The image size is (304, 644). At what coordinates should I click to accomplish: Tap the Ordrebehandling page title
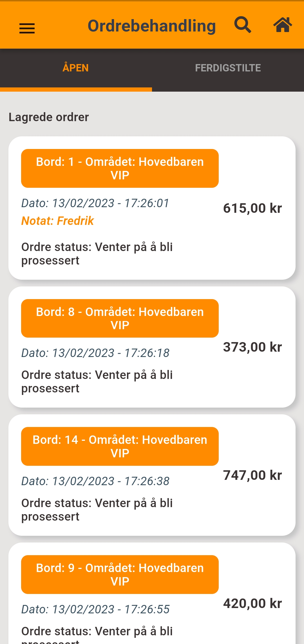tap(152, 26)
